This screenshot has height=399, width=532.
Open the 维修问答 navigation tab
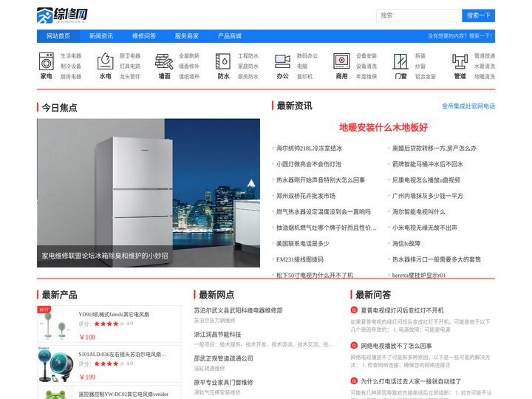pyautogui.click(x=144, y=36)
